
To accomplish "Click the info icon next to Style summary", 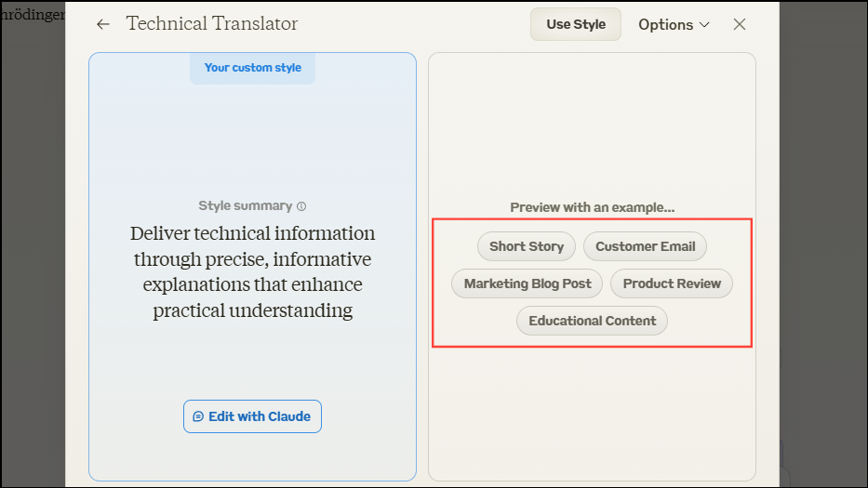I will point(301,206).
